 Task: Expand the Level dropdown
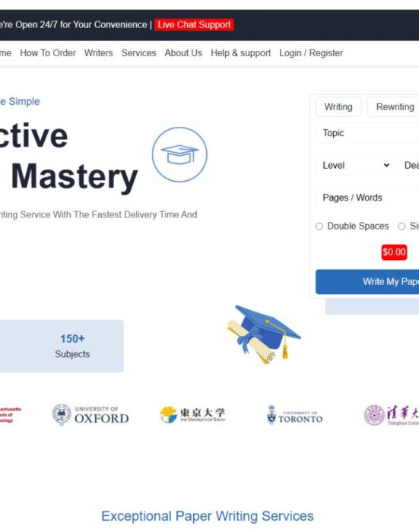(x=354, y=165)
